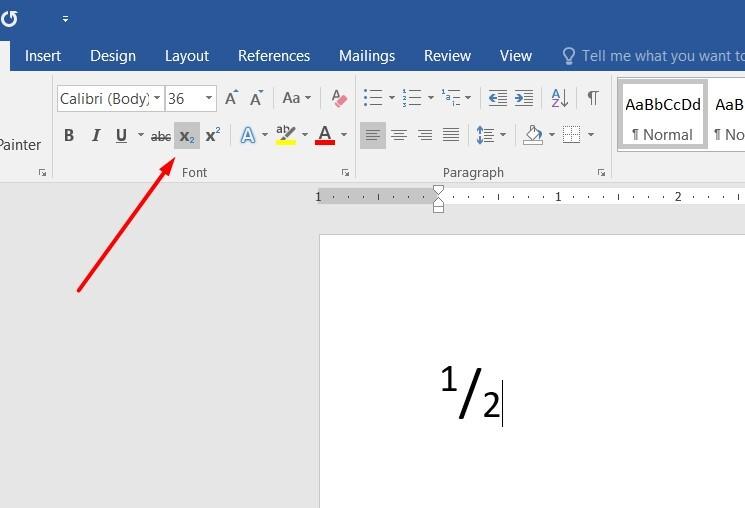Image resolution: width=745 pixels, height=508 pixels.
Task: Click the Decrease Font Size icon
Action: tap(257, 98)
